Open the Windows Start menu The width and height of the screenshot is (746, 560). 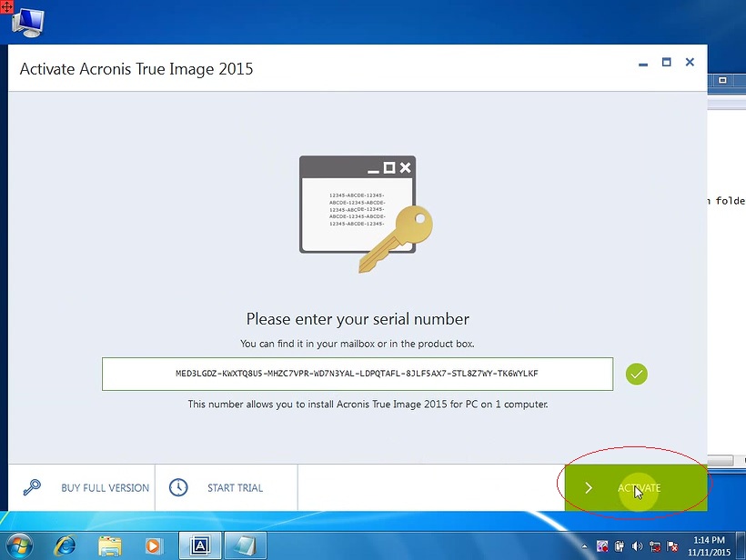click(x=19, y=545)
